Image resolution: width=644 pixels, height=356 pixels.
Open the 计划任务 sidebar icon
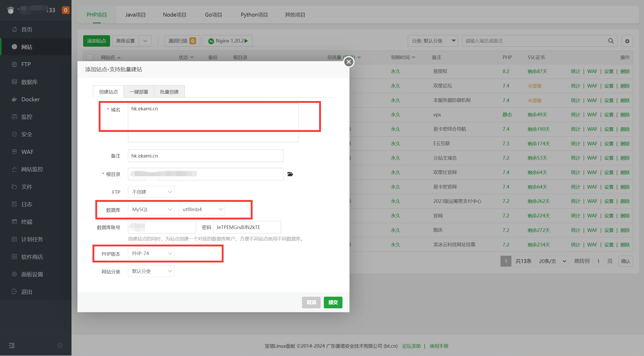tap(15, 239)
